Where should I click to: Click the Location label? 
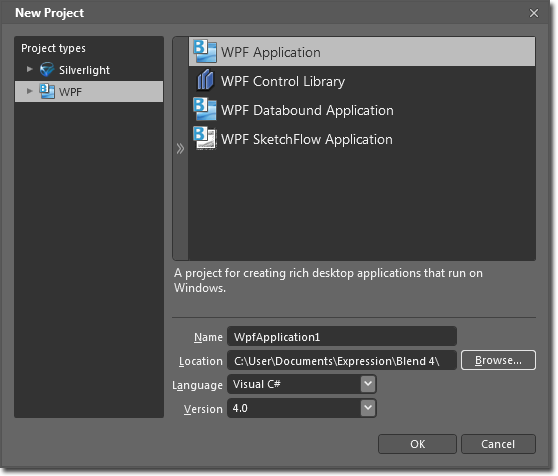click(x=201, y=361)
